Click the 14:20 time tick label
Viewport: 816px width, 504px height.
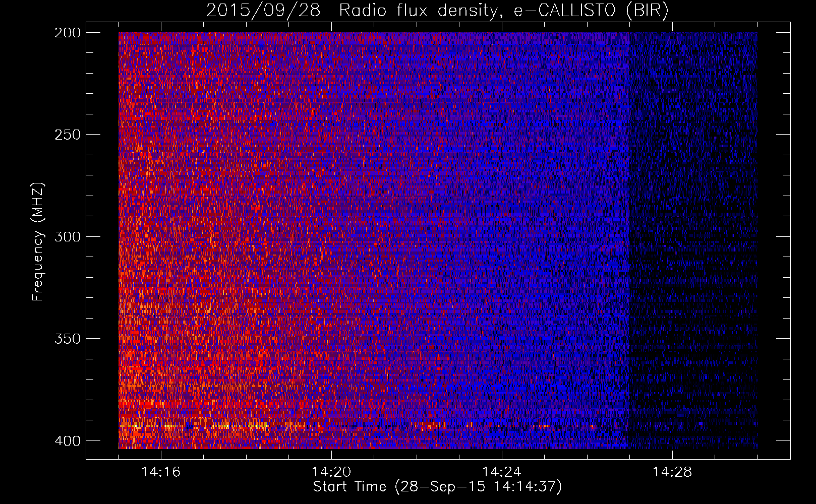(331, 472)
